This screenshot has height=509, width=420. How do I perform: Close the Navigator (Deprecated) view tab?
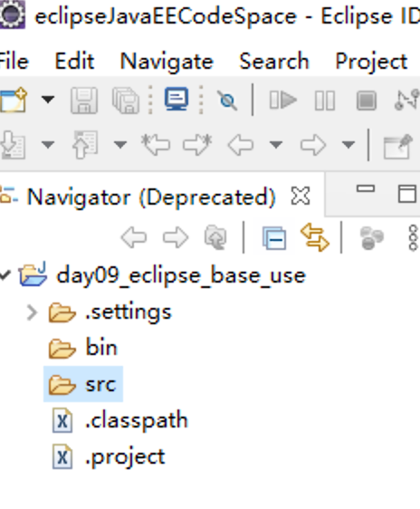pos(301,196)
